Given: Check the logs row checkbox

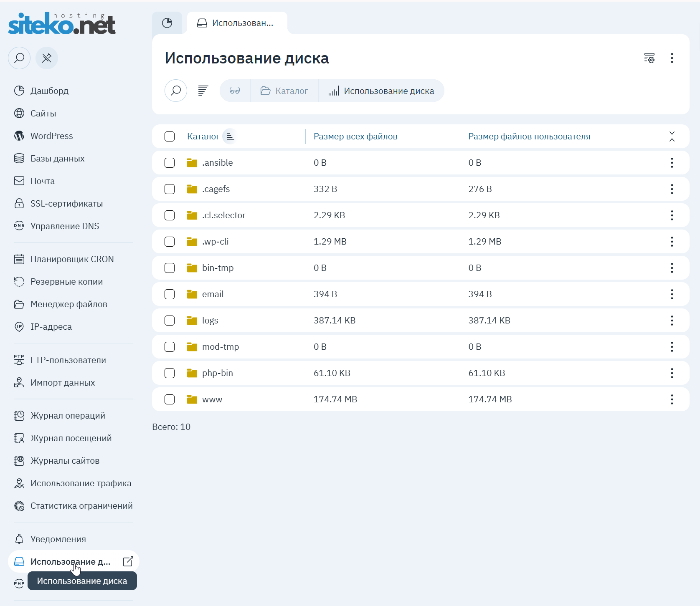Looking at the screenshot, I should (x=170, y=321).
